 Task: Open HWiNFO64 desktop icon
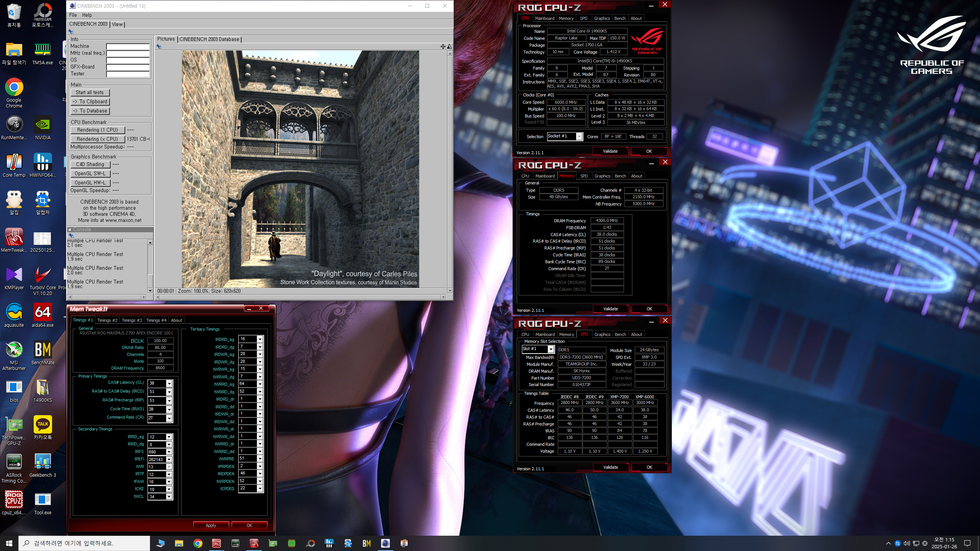tap(42, 165)
